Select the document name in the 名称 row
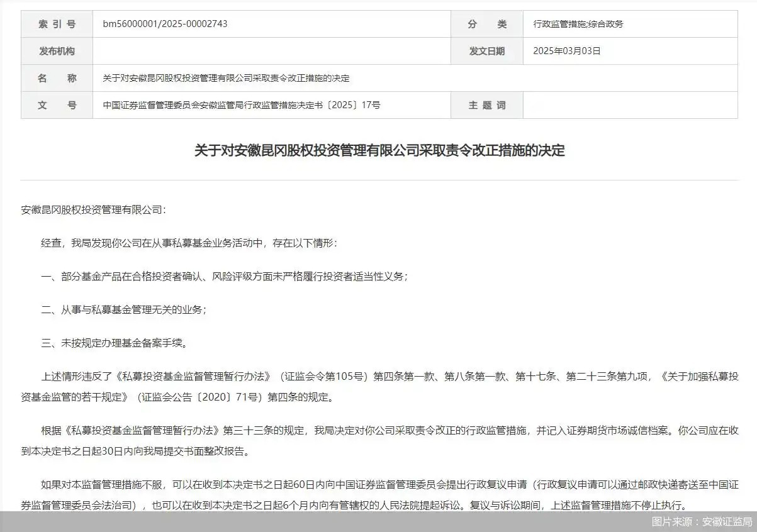The width and height of the screenshot is (757, 532). point(226,78)
